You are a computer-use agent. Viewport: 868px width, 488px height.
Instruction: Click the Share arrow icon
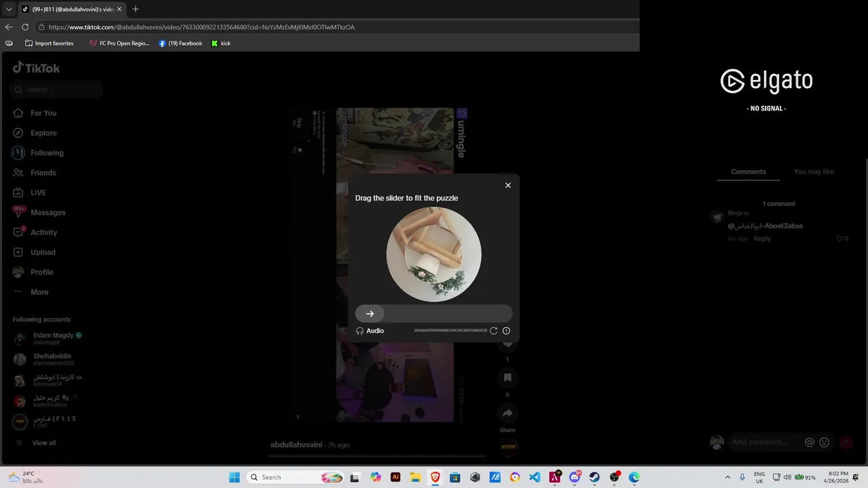507,413
